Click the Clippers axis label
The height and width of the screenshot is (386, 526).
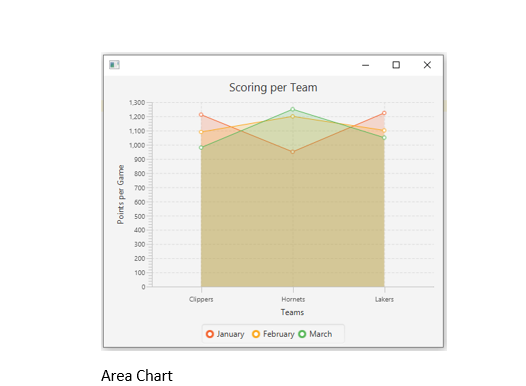pyautogui.click(x=201, y=299)
